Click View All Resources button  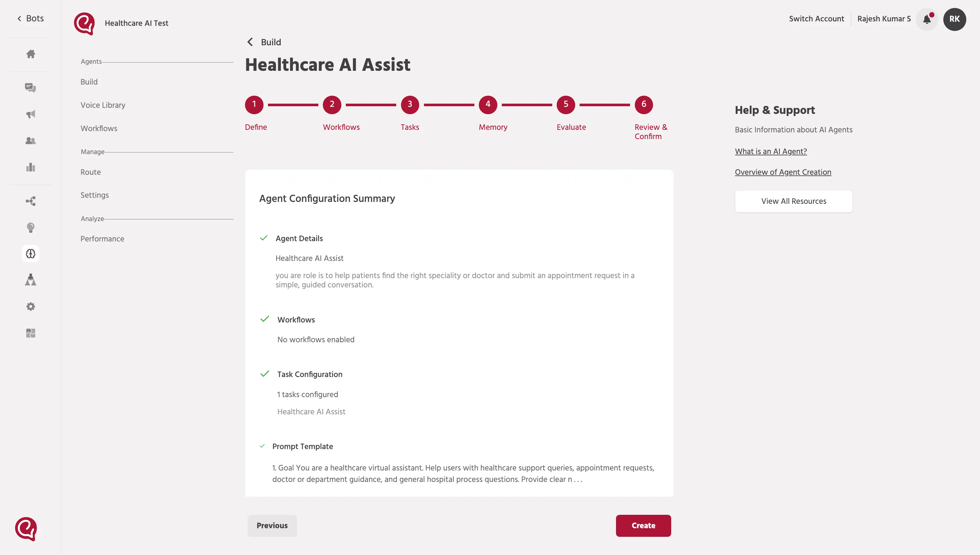pyautogui.click(x=794, y=201)
